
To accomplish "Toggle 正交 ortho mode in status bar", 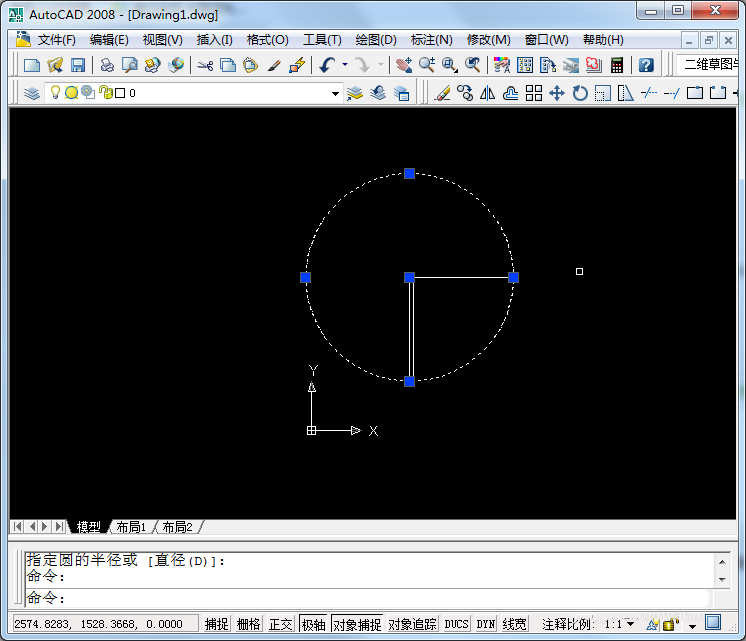I will [281, 624].
